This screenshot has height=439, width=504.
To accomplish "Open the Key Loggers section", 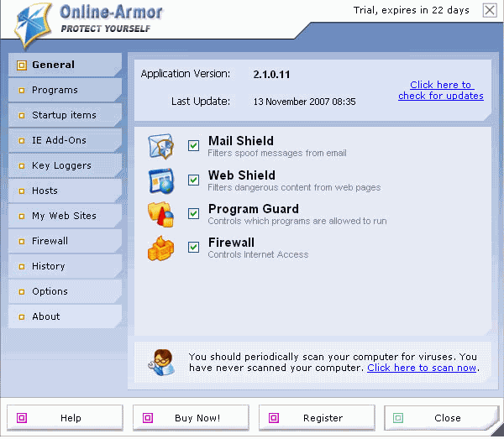I will click(65, 165).
